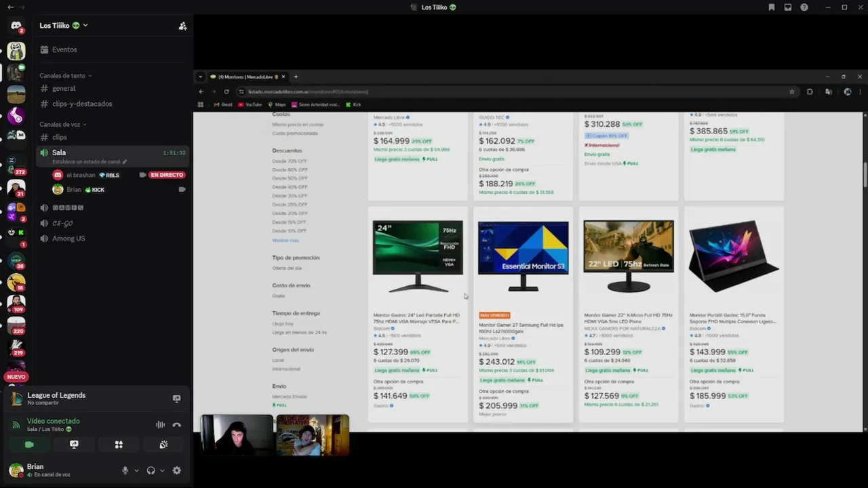
Task: Open Gmail bookmark in browser
Action: 222,104
